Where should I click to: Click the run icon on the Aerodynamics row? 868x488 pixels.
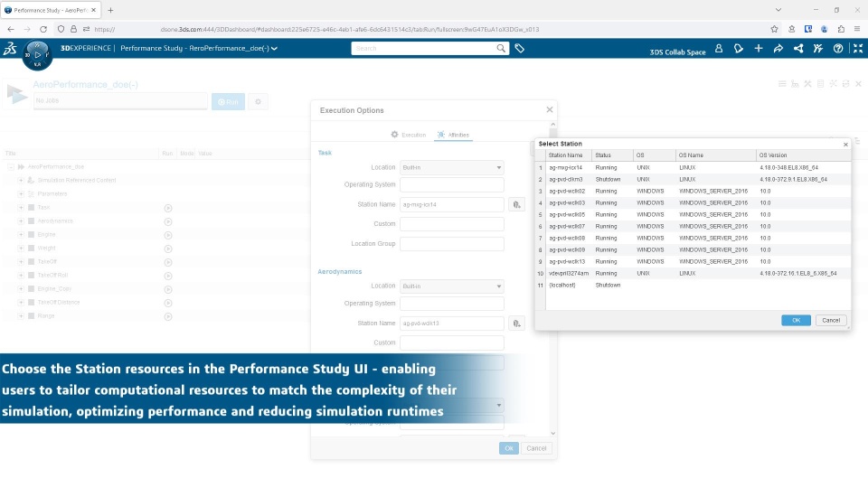click(168, 222)
